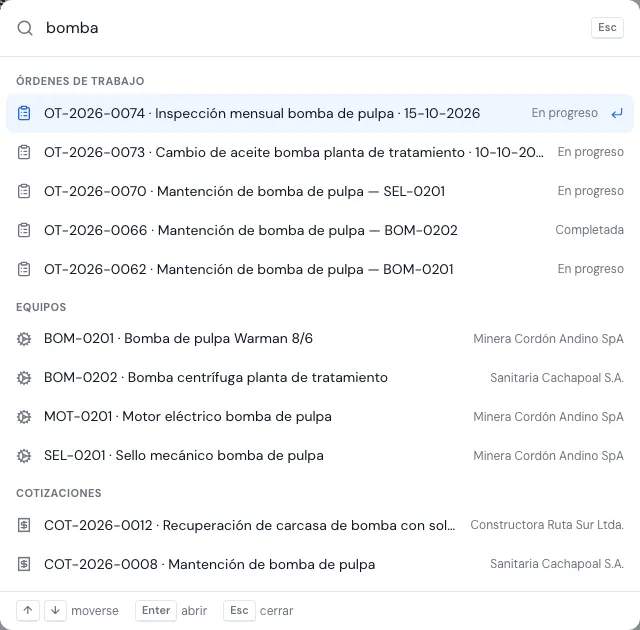Open equipment BOM-0201 Bomba de pulpa Warman
640x630 pixels.
point(320,339)
